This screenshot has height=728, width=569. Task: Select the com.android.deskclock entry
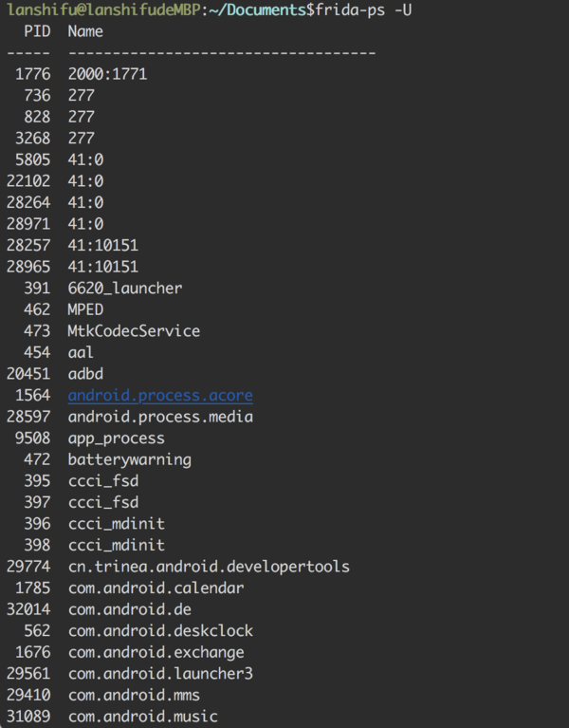tap(160, 631)
